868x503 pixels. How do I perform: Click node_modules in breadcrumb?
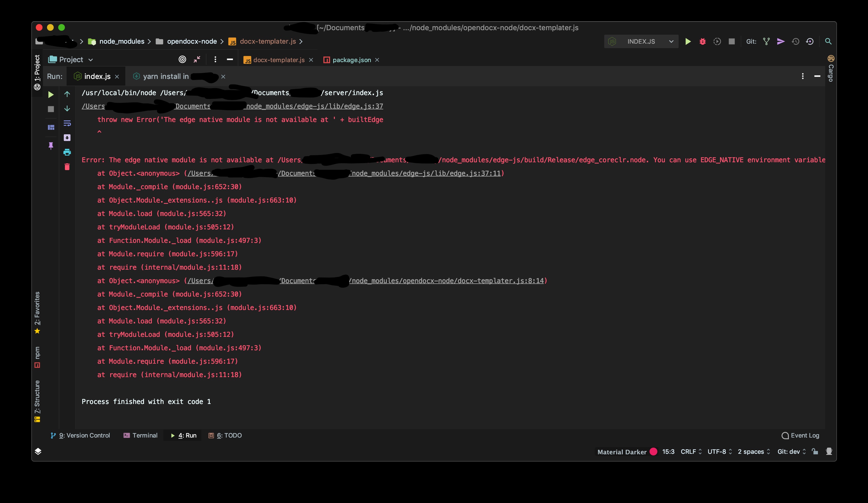(x=122, y=41)
